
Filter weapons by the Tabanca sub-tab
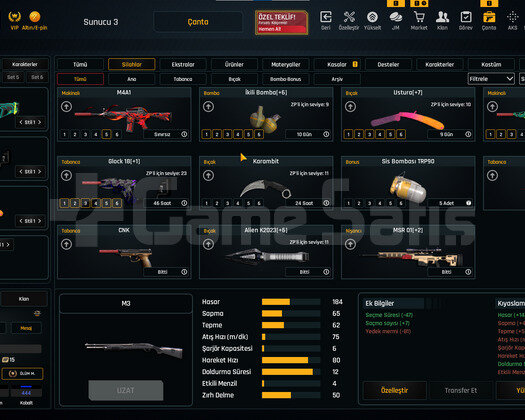click(x=183, y=79)
